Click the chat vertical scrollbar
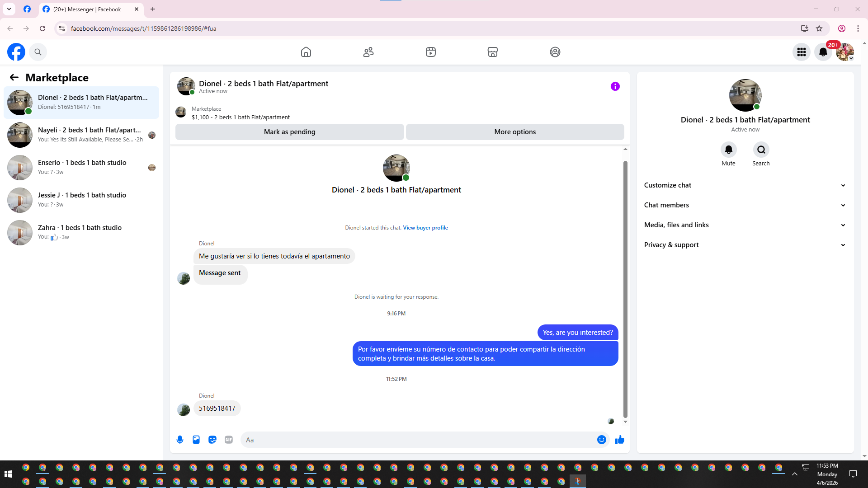 pyautogui.click(x=625, y=289)
